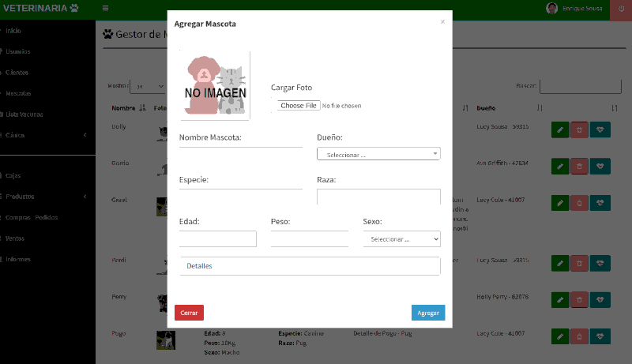Click the delete trash icon for Gordo

579,166
